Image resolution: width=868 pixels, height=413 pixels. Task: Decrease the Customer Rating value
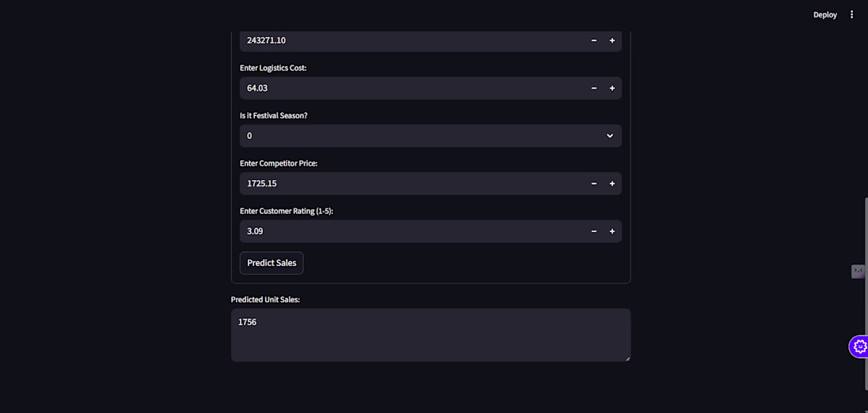click(x=594, y=231)
